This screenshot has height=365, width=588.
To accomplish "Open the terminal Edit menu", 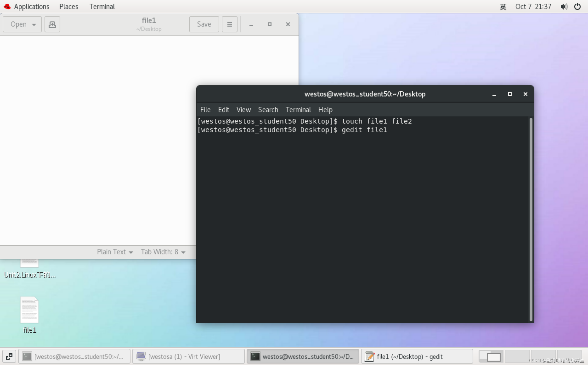I will tap(223, 110).
